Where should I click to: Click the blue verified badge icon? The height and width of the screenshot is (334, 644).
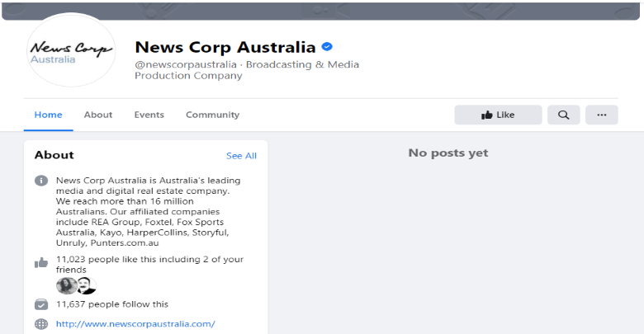(x=327, y=47)
